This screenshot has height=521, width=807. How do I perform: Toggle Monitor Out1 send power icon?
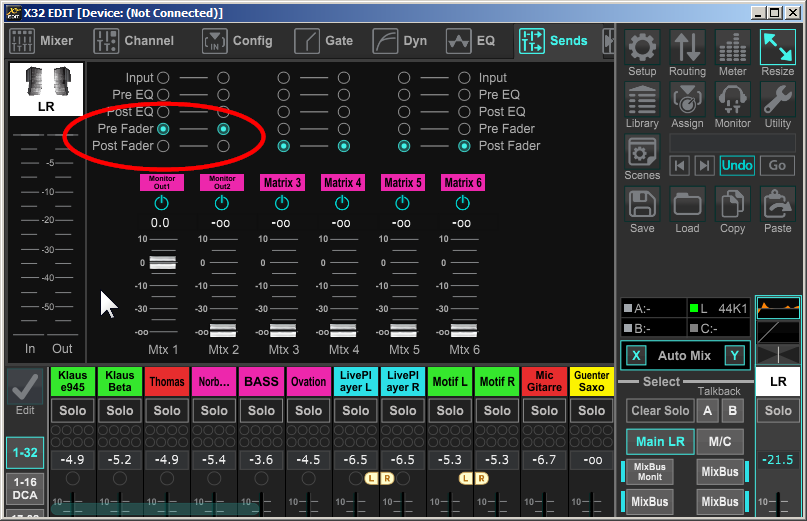(162, 203)
